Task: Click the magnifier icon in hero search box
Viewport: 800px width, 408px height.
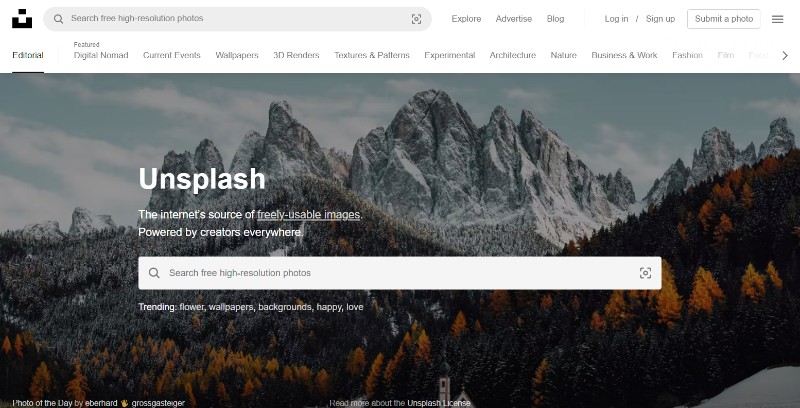Action: click(x=154, y=273)
